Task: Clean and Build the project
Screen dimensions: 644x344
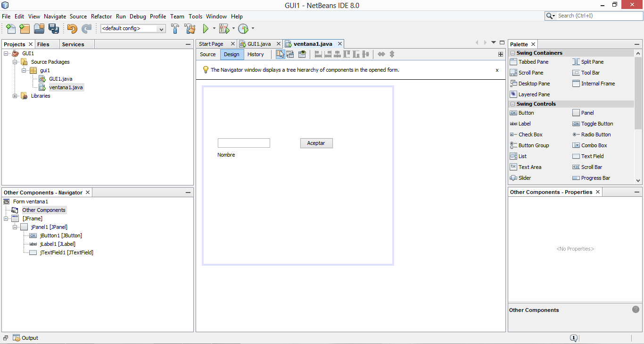Action: tap(190, 28)
